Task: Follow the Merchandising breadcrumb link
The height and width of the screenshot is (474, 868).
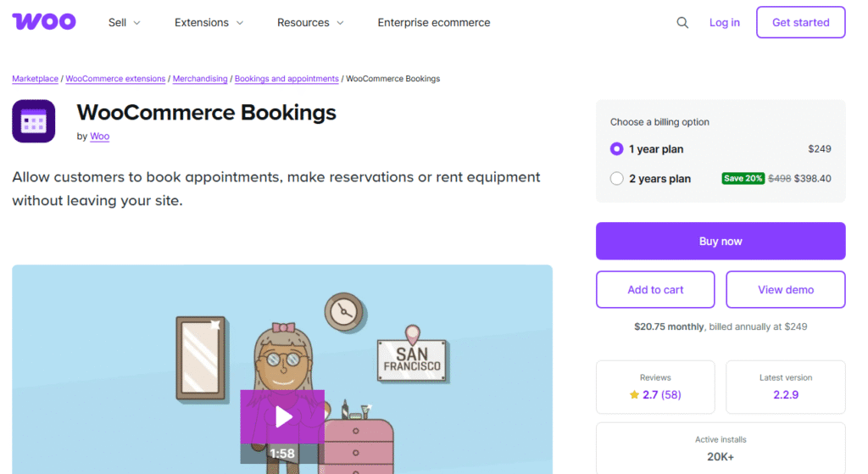Action: tap(200, 79)
